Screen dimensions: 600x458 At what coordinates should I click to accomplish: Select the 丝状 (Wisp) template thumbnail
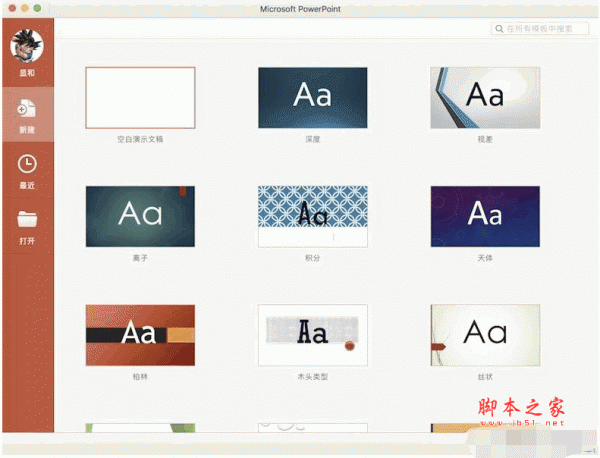coord(485,334)
